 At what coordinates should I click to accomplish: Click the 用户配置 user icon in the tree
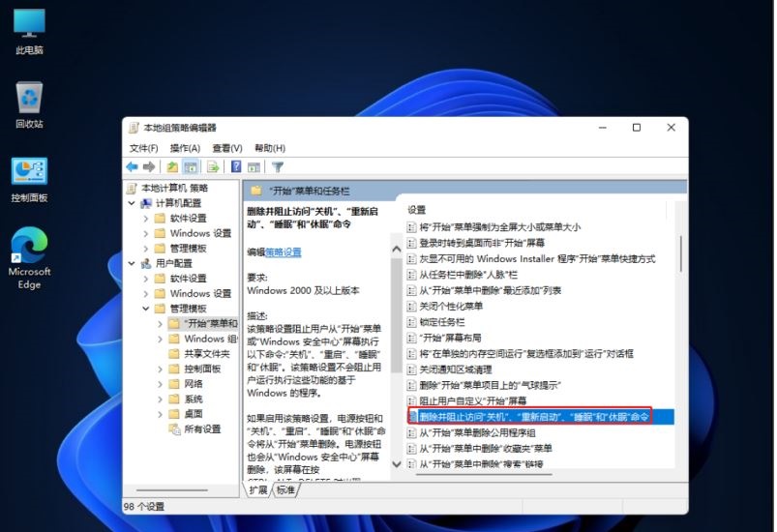(146, 263)
